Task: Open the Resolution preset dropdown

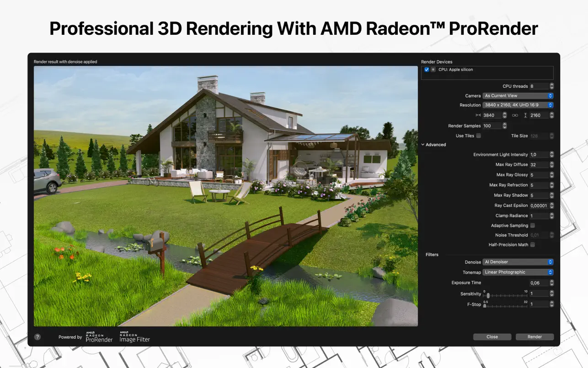Action: pyautogui.click(x=518, y=105)
